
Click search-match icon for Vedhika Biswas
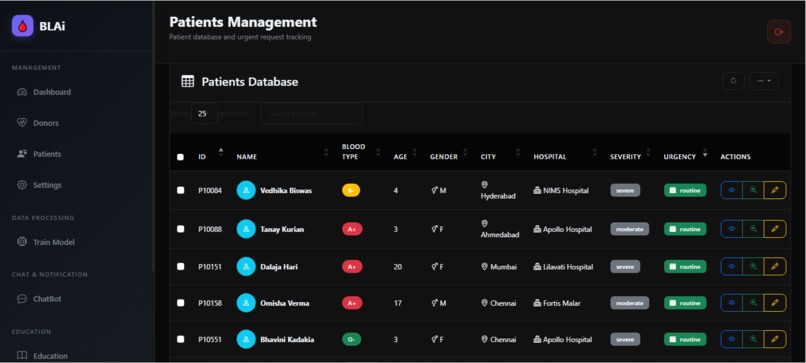(x=753, y=190)
